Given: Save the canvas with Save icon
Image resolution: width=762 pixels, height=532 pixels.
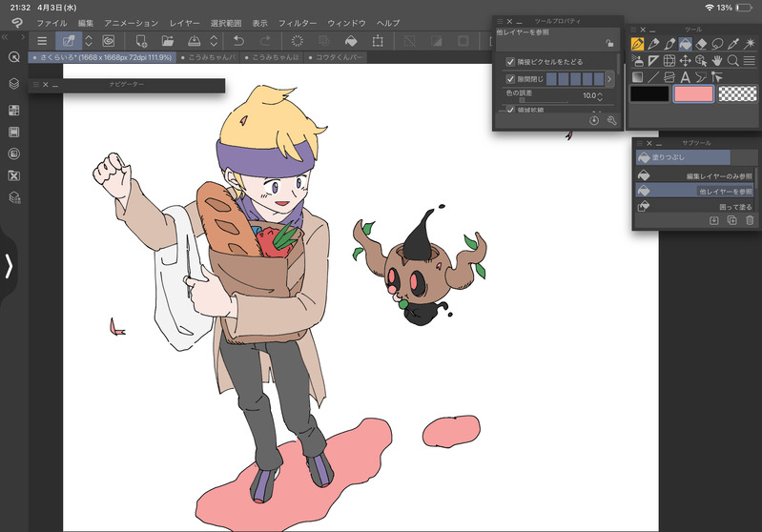Looking at the screenshot, I should click(194, 41).
